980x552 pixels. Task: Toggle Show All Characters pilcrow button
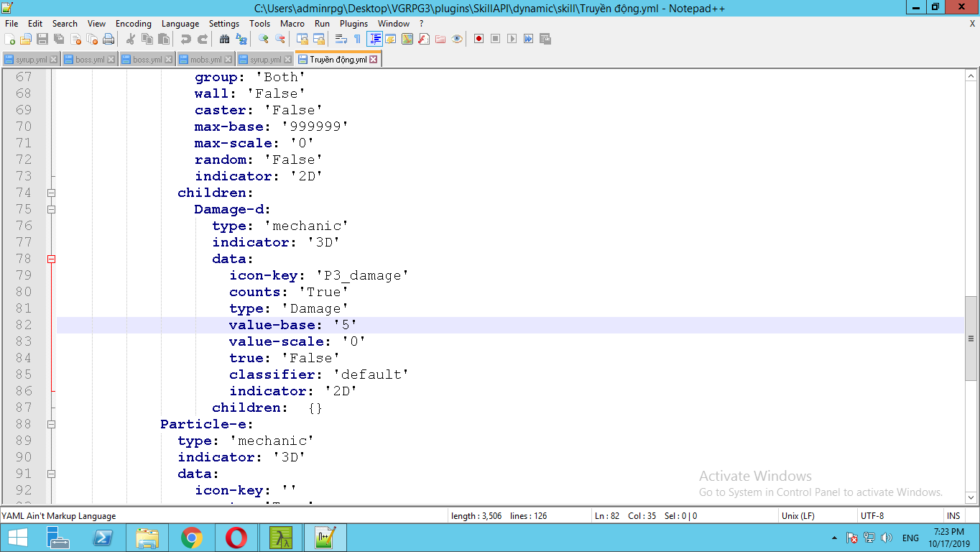click(x=357, y=39)
